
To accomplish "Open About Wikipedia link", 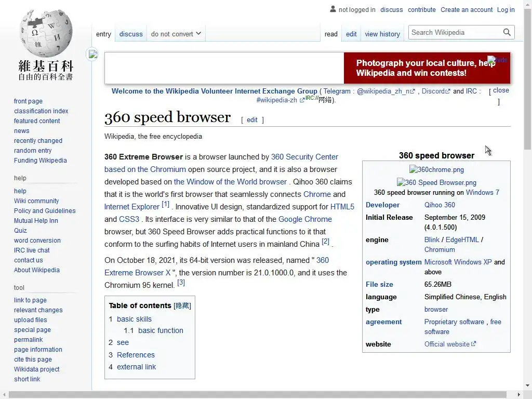I will point(37,270).
